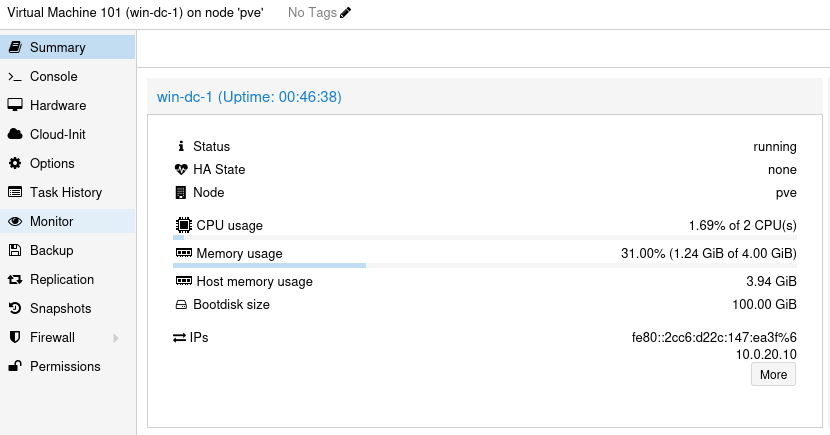Image resolution: width=830 pixels, height=435 pixels.
Task: Click the Firewall shield icon
Action: coord(15,337)
